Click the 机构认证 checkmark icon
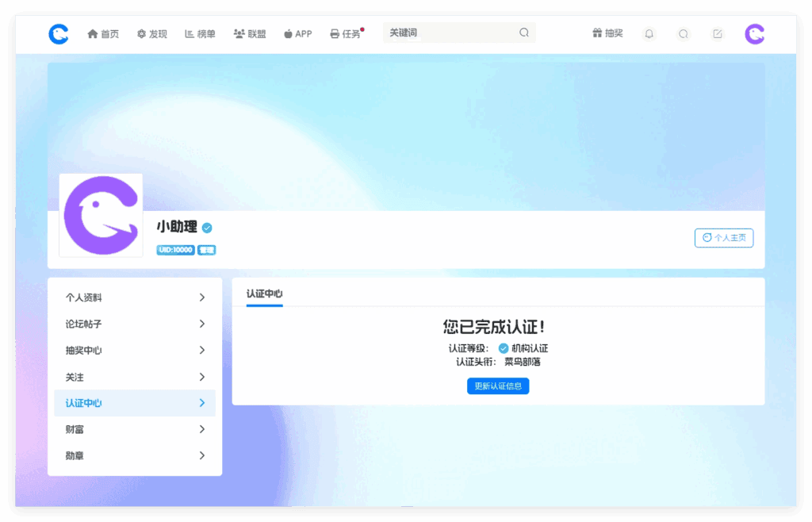This screenshot has height=522, width=812. [504, 348]
